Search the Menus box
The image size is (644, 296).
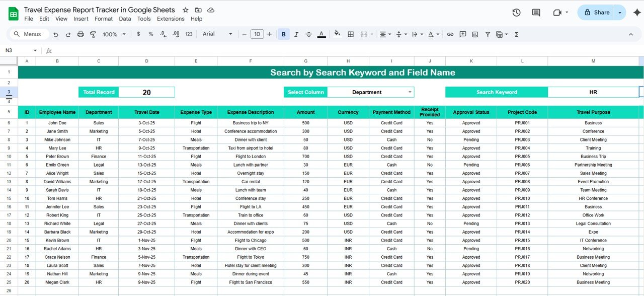click(29, 34)
